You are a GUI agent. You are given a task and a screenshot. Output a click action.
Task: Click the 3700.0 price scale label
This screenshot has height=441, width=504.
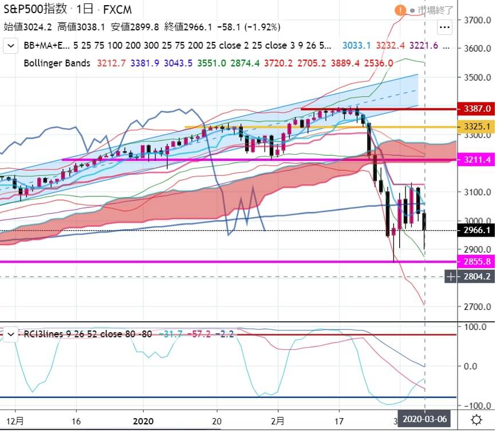tap(477, 20)
